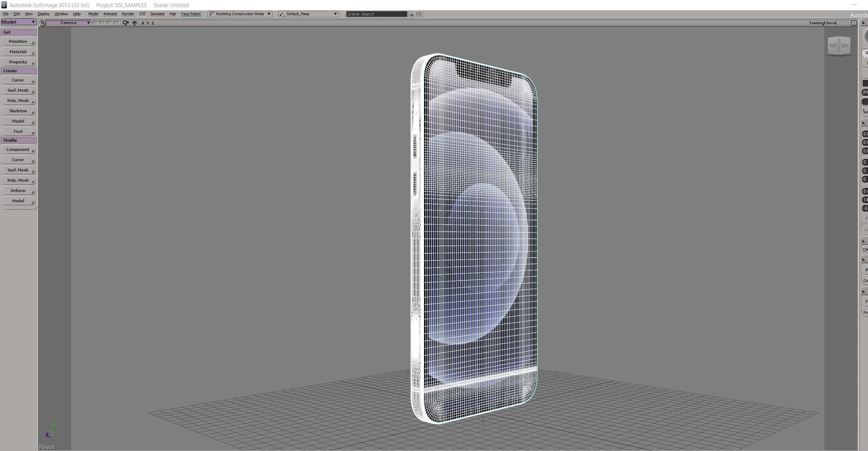The width and height of the screenshot is (868, 451).
Task: Open the View menu
Action: pyautogui.click(x=29, y=14)
